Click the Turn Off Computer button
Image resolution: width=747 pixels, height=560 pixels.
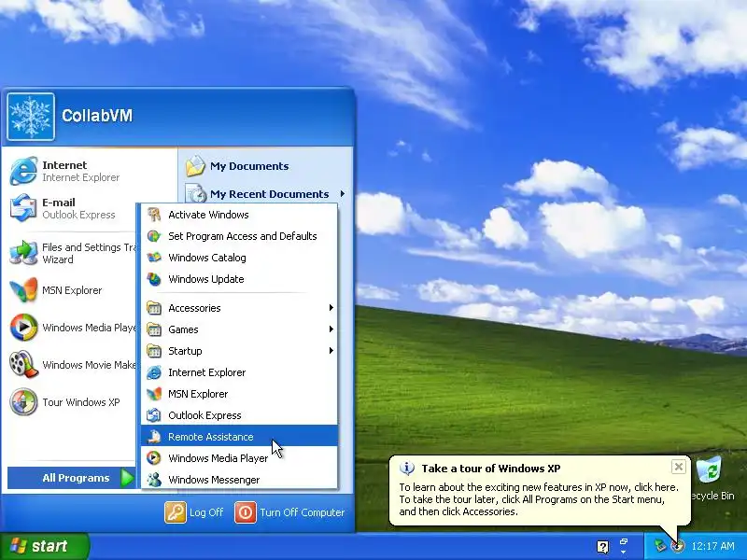pos(289,512)
